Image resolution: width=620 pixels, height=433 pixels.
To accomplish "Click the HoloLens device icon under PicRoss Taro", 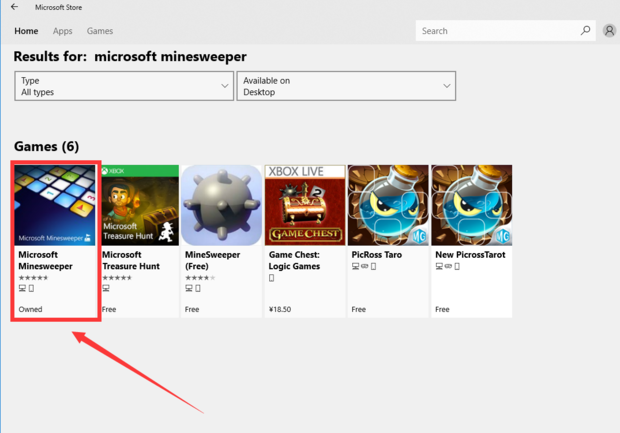I will coord(365,266).
